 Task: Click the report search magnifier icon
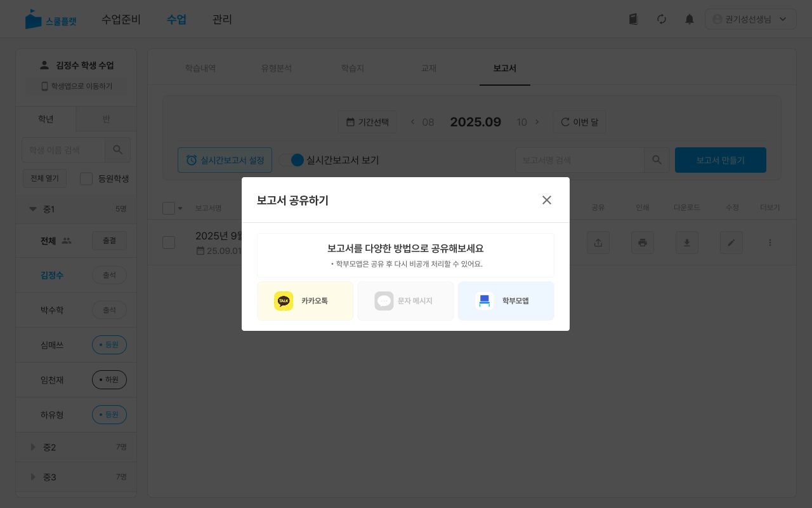tap(657, 160)
